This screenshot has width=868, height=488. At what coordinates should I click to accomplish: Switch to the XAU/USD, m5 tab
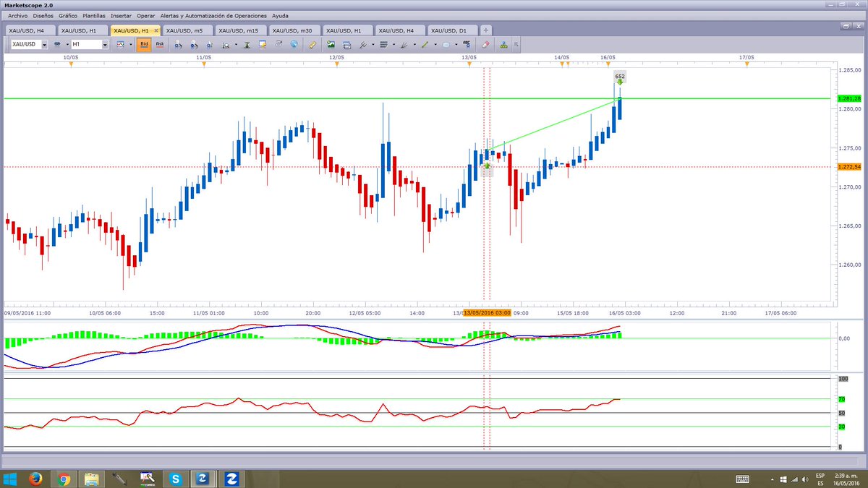(x=190, y=30)
